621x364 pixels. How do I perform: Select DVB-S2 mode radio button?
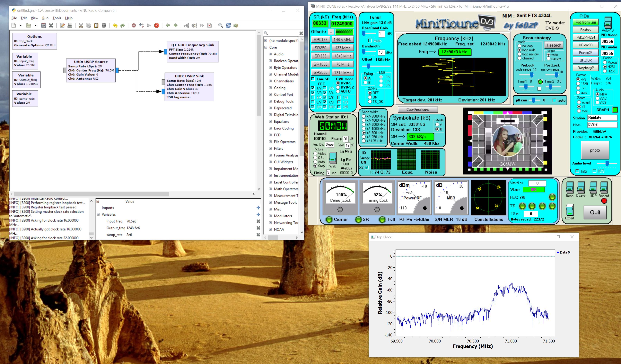[x=338, y=87]
